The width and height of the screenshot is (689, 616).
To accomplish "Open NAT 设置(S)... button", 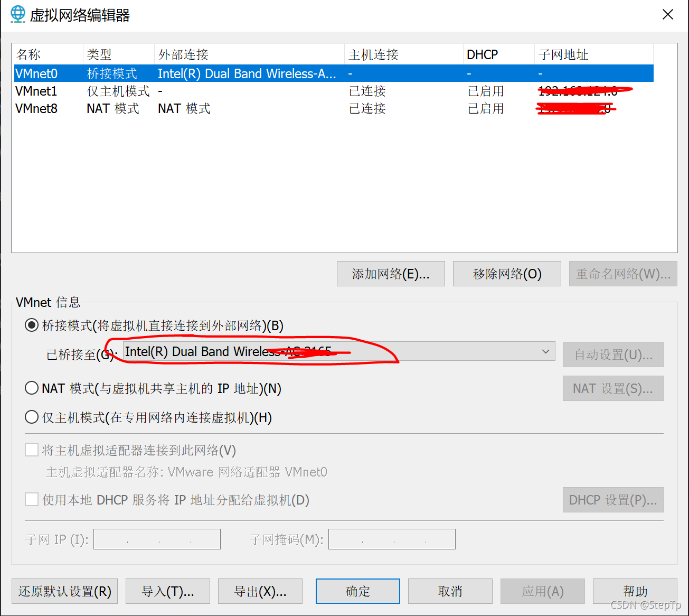I will [x=613, y=388].
